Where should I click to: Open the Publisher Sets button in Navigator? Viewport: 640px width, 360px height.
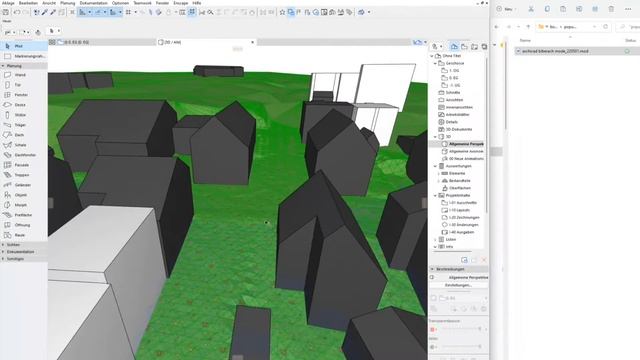484,47
